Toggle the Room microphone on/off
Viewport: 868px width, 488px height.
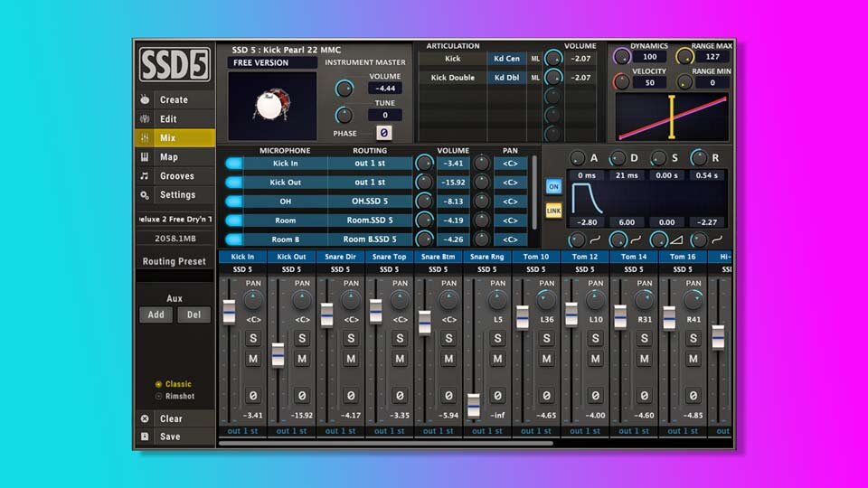(233, 221)
